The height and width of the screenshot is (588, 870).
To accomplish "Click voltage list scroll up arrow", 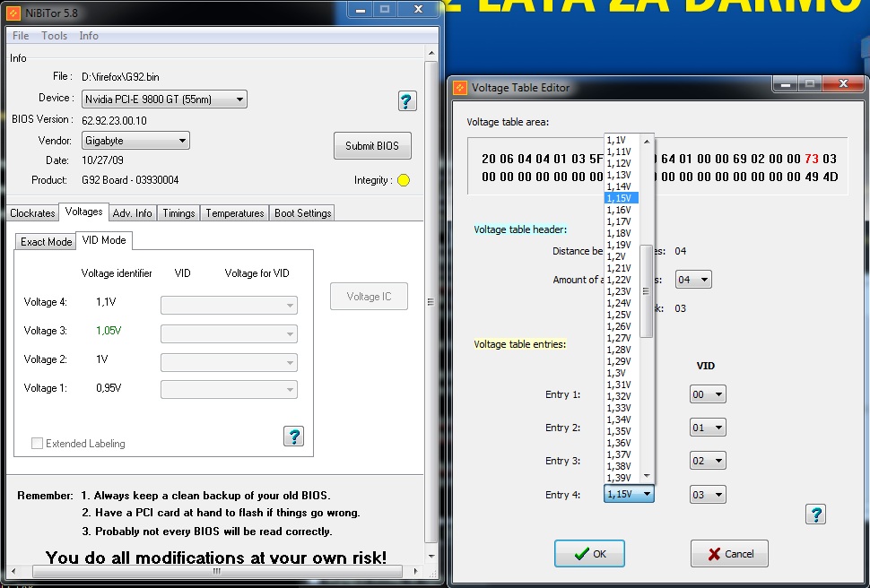I will click(647, 142).
